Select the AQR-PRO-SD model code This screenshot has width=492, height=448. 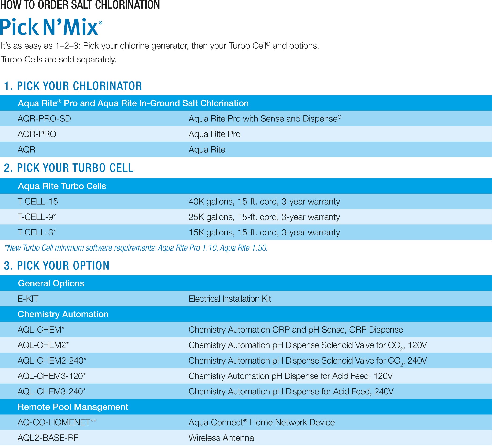pos(44,119)
